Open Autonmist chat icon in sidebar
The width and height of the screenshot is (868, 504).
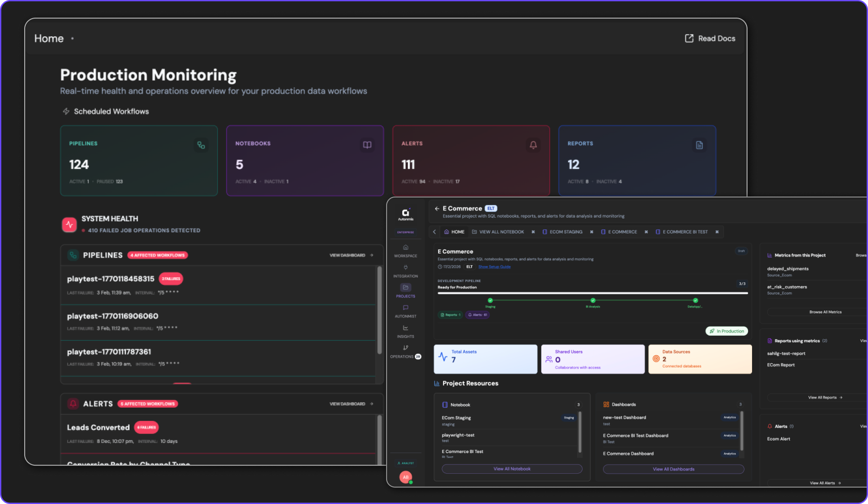click(x=405, y=308)
